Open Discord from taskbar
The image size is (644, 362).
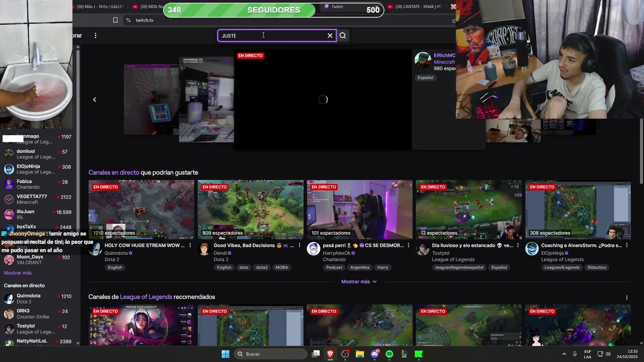point(374,354)
